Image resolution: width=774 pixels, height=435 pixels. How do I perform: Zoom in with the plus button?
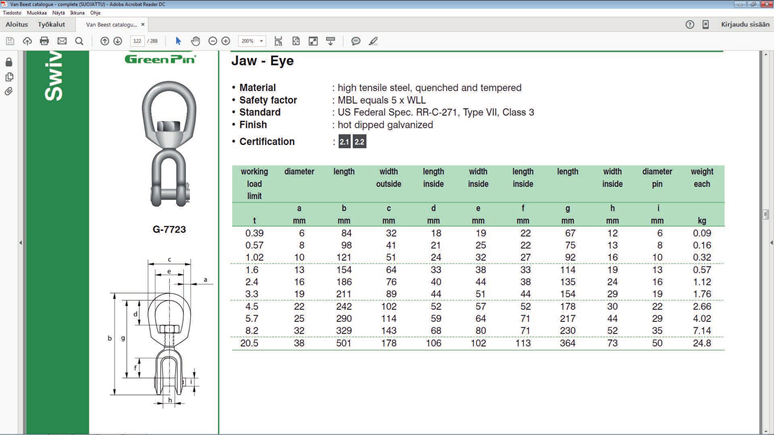(x=226, y=41)
